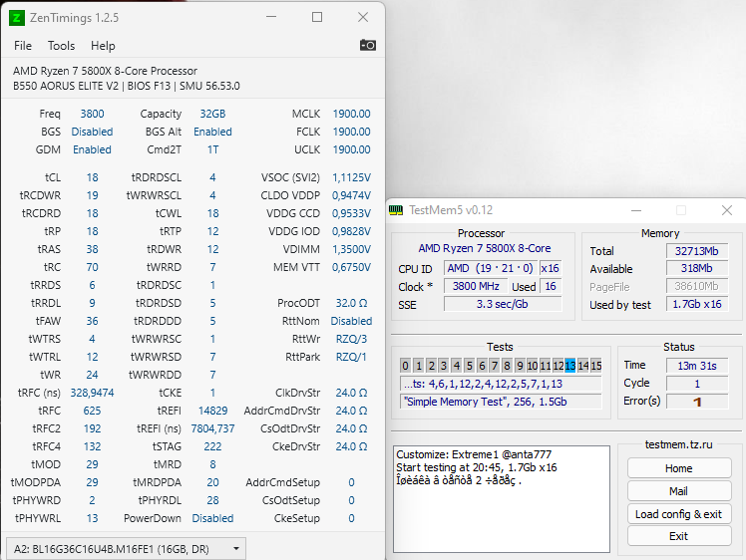
Task: Click the Available memory 318Mb value
Action: pyautogui.click(x=697, y=268)
